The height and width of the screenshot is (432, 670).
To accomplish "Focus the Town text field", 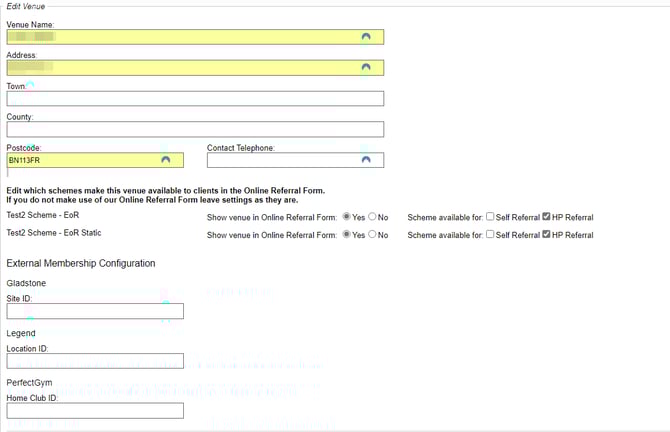I will 195,99.
